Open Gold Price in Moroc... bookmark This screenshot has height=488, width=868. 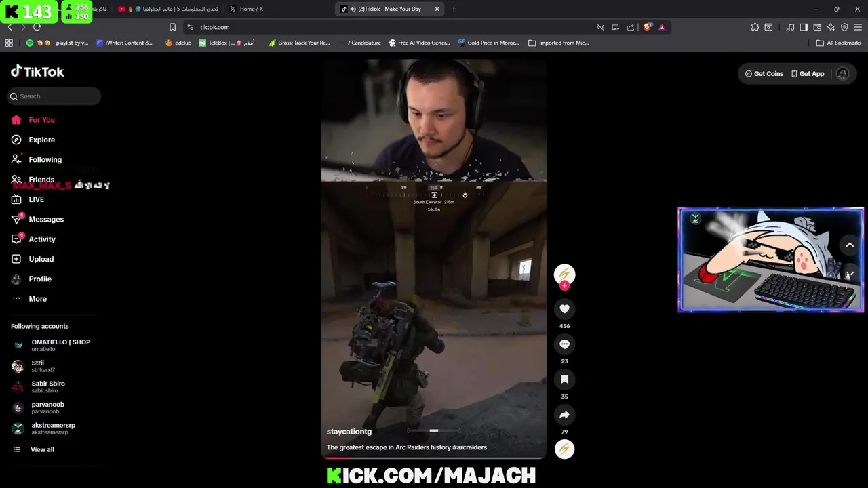coord(488,43)
